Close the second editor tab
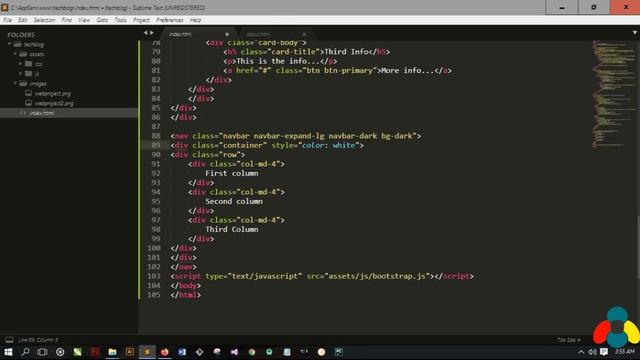Screen dimensions: 640x360 pos(304,34)
